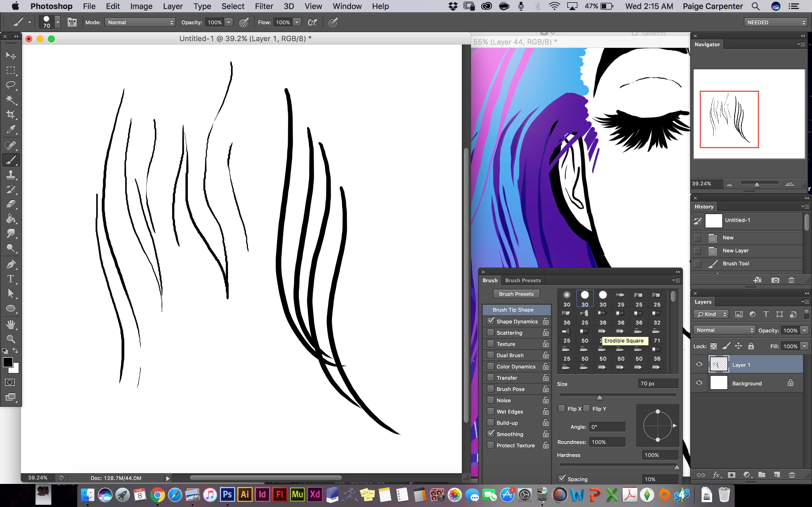
Task: Open the NEEDED workspace dropdown
Action: click(x=775, y=23)
